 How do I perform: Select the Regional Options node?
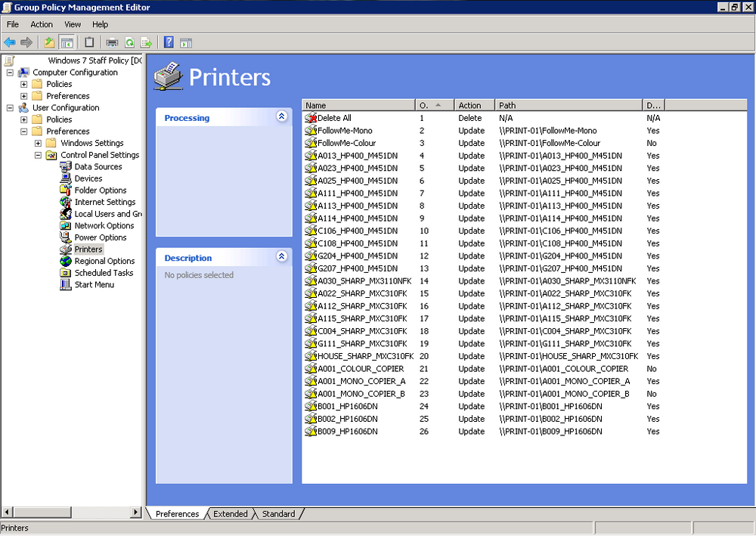(104, 262)
